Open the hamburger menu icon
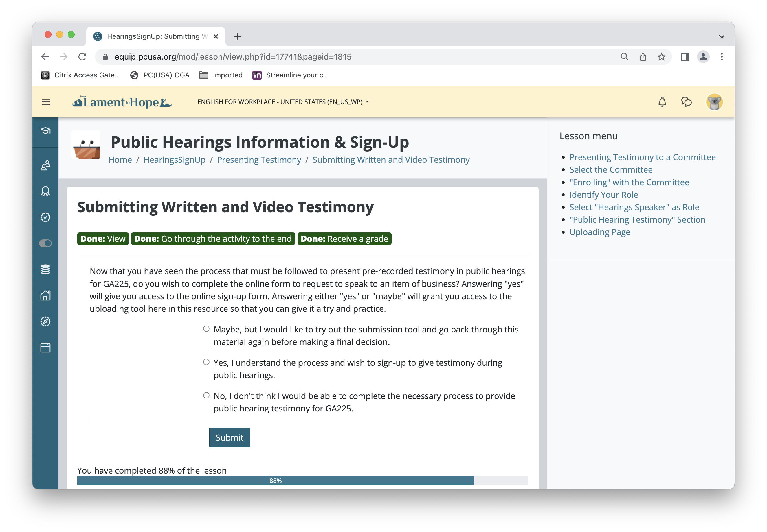This screenshot has height=532, width=767. (46, 102)
